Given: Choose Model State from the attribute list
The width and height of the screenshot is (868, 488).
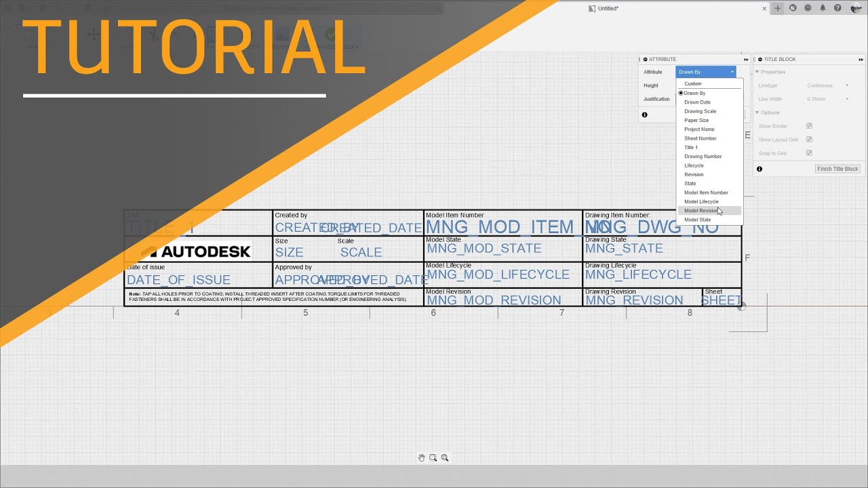Looking at the screenshot, I should pos(709,220).
